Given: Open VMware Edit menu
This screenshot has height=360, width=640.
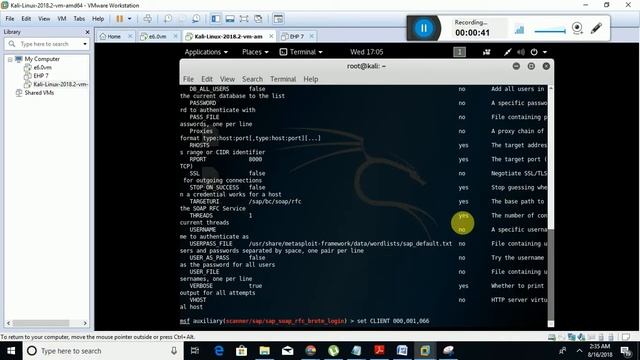Looking at the screenshot, I should (x=26, y=19).
